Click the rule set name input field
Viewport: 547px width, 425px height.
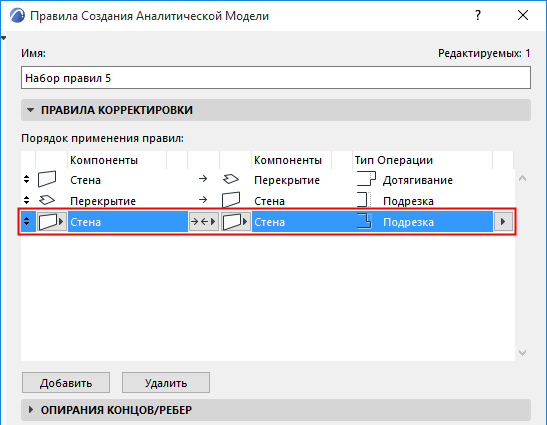(276, 78)
